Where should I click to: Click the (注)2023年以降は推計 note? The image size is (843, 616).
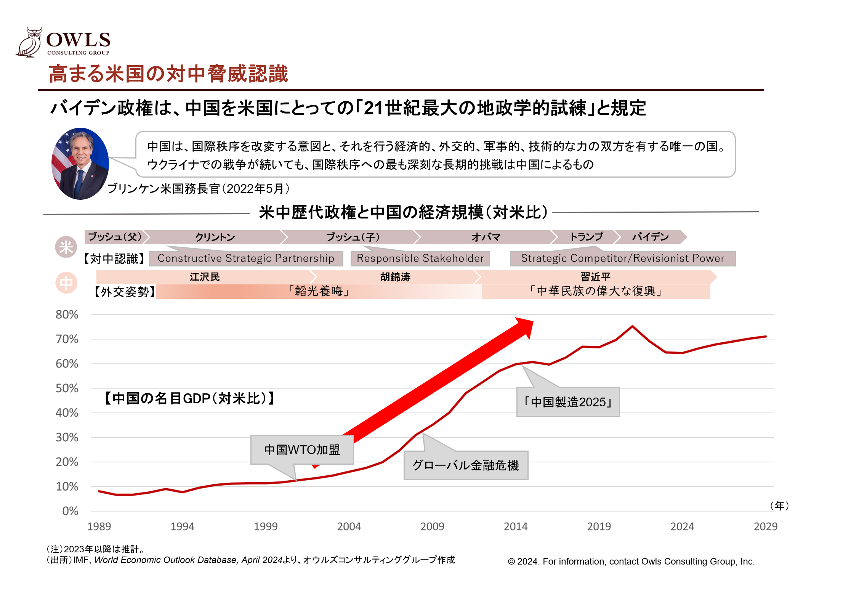pyautogui.click(x=95, y=549)
